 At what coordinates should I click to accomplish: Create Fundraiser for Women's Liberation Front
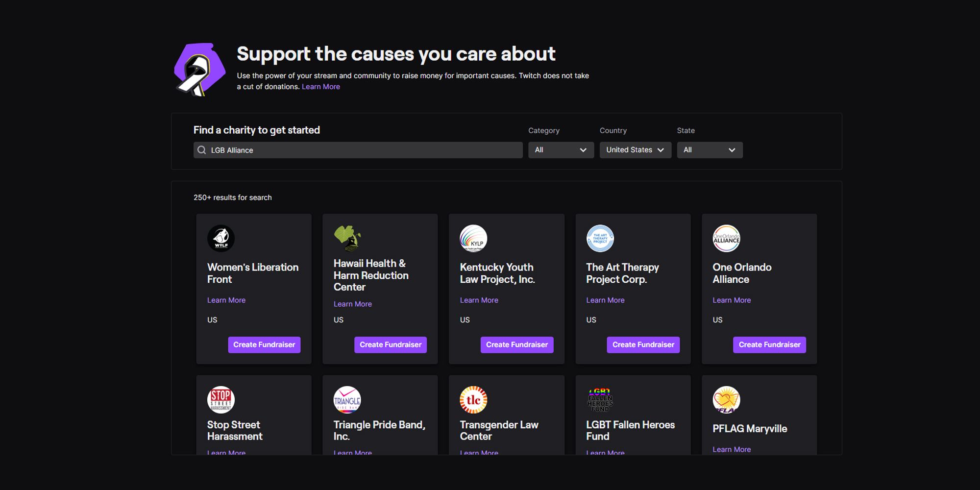(x=264, y=344)
